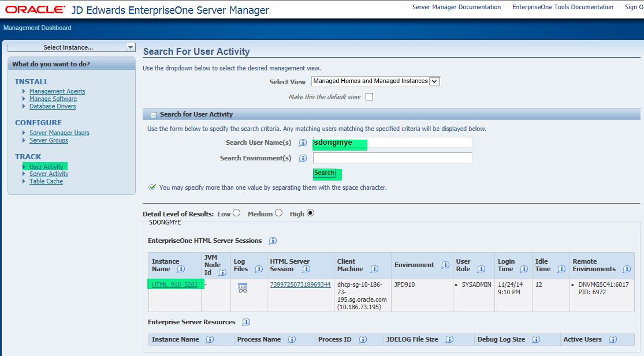Open EnterpriseOne Tools Documentation
Image resolution: width=644 pixels, height=356 pixels.
coord(563,7)
